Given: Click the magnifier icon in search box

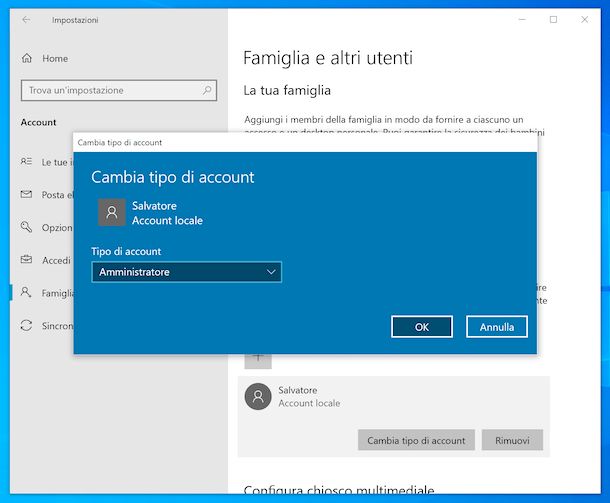Looking at the screenshot, I should coord(207,90).
